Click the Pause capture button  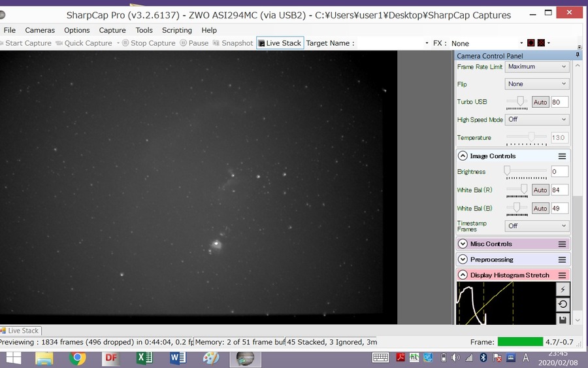pos(194,43)
